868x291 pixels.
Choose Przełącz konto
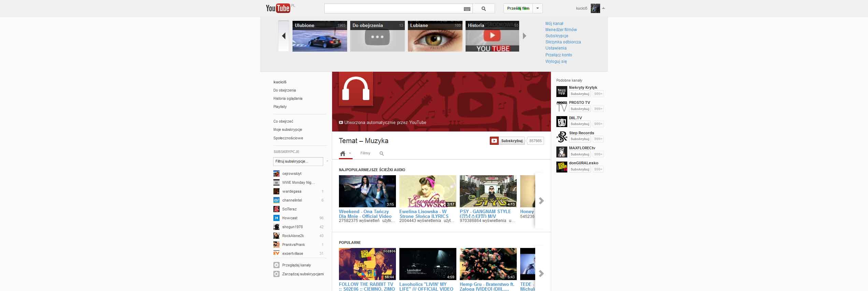pos(558,55)
